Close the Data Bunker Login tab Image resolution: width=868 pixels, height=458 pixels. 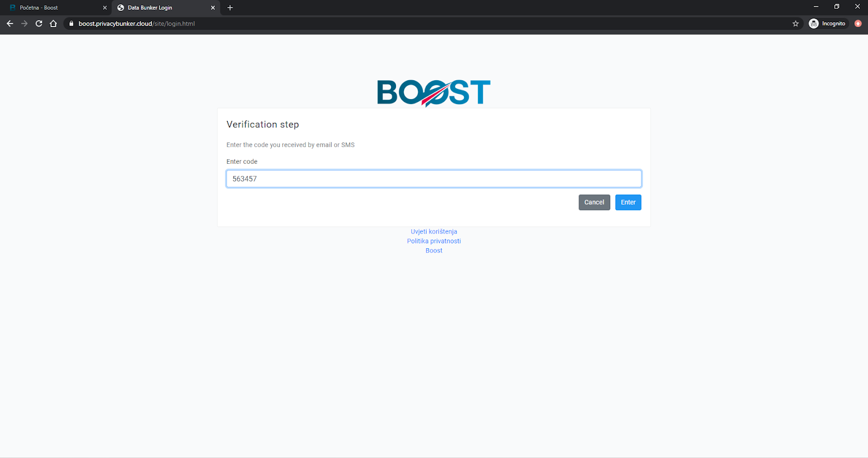click(213, 8)
